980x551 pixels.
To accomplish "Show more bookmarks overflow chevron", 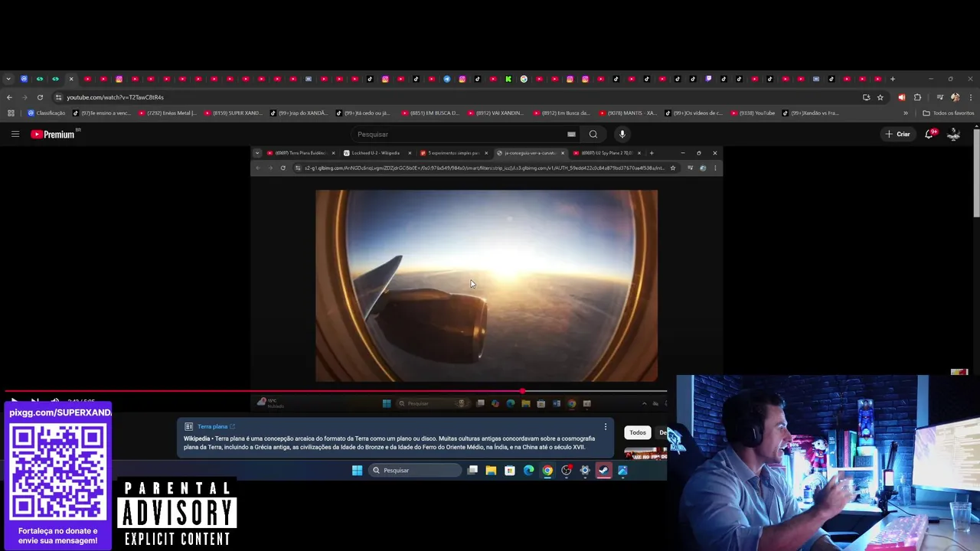I will [906, 113].
